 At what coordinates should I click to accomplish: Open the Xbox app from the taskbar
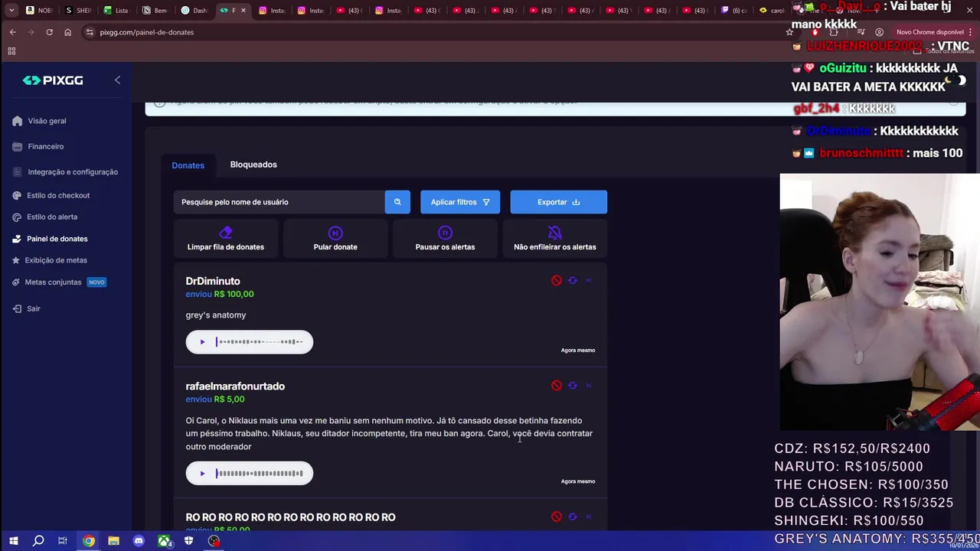(x=164, y=541)
